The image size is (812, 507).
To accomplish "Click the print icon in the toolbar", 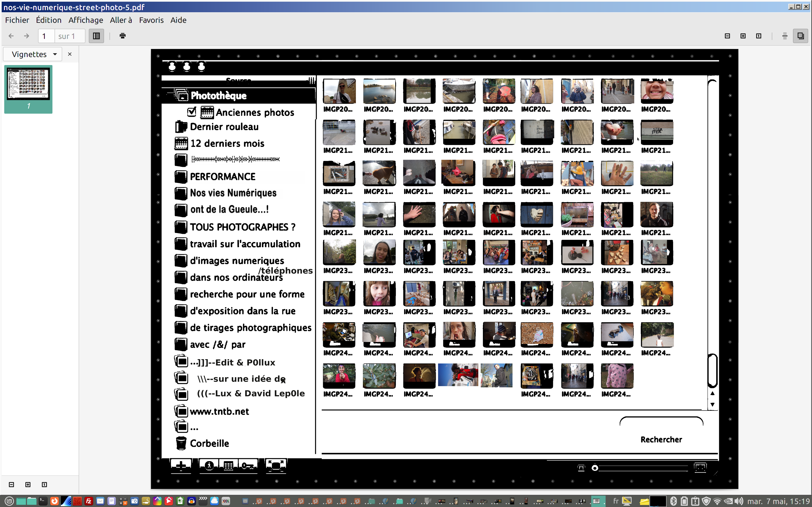I will 122,36.
